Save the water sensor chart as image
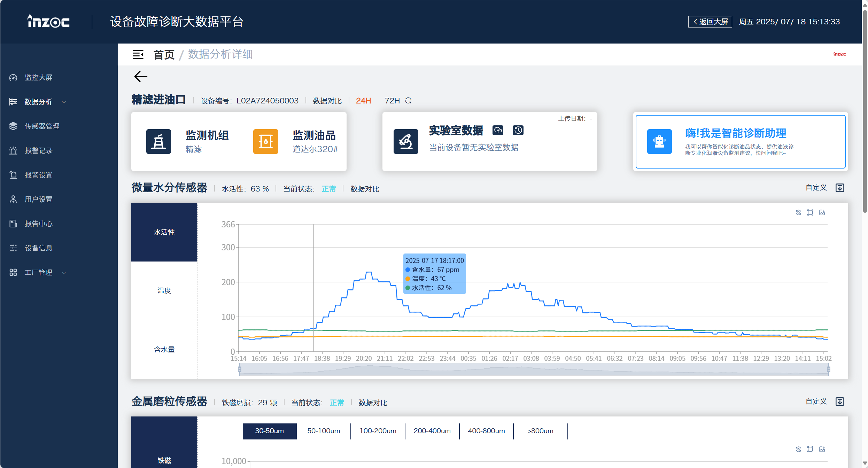The width and height of the screenshot is (868, 468). (822, 212)
